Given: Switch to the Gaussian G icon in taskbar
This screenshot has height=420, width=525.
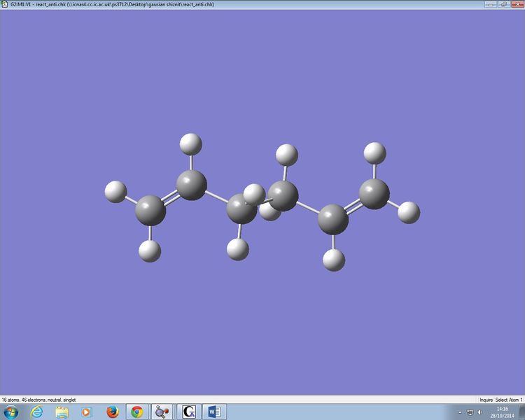Looking at the screenshot, I should (189, 412).
